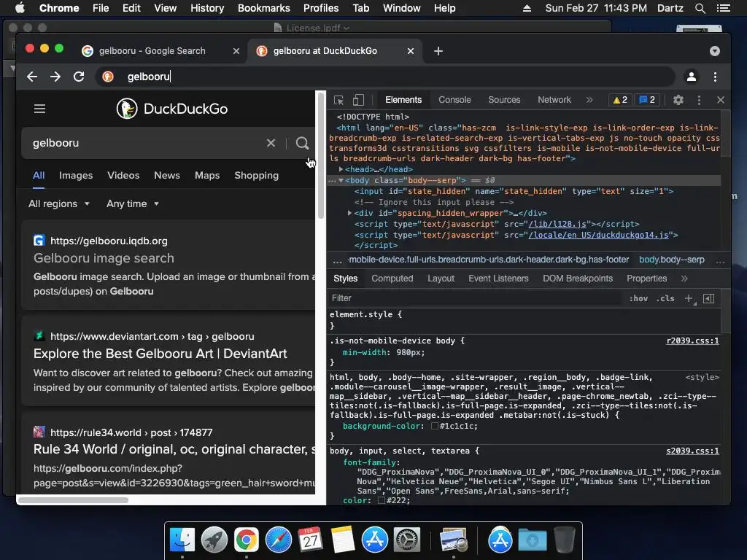This screenshot has height=560, width=747.
Task: Show more DevTools panels chevron
Action: click(589, 100)
